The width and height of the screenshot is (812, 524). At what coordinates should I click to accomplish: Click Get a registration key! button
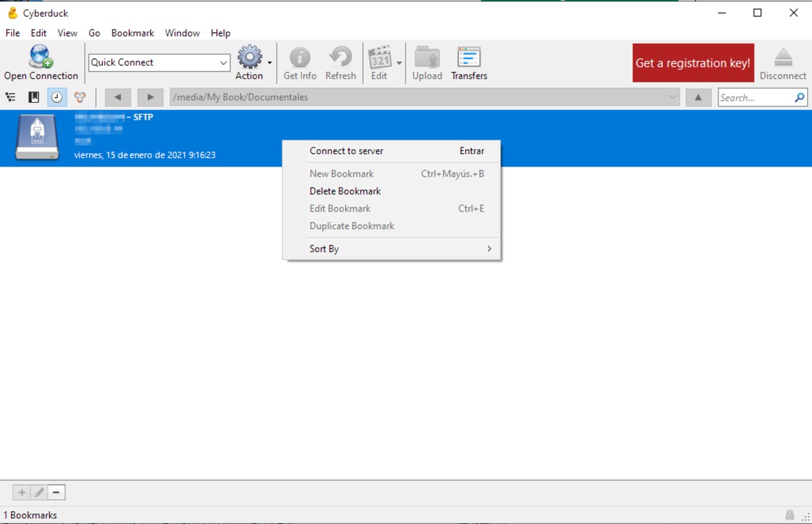pyautogui.click(x=693, y=63)
